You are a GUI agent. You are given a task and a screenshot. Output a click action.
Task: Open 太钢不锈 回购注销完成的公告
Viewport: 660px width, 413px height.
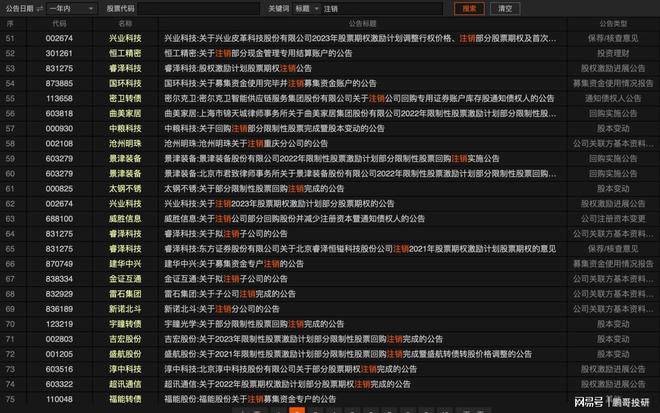tap(254, 189)
